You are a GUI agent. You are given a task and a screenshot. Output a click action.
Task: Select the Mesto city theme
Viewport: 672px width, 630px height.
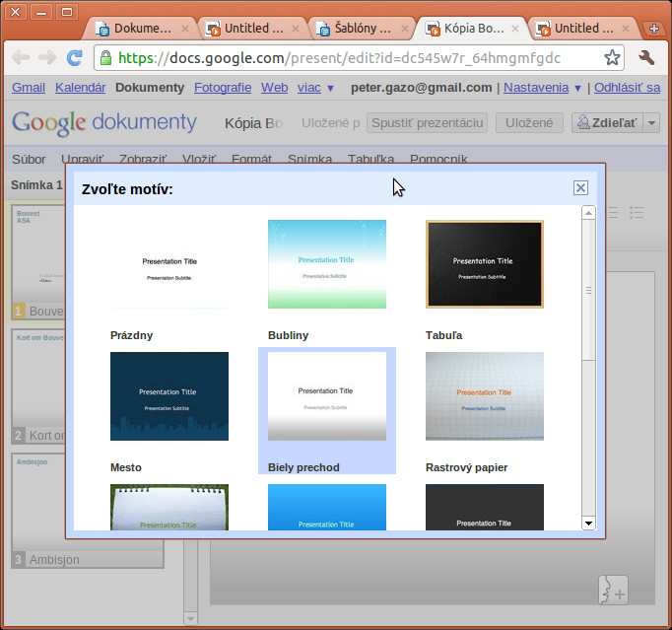click(x=169, y=396)
